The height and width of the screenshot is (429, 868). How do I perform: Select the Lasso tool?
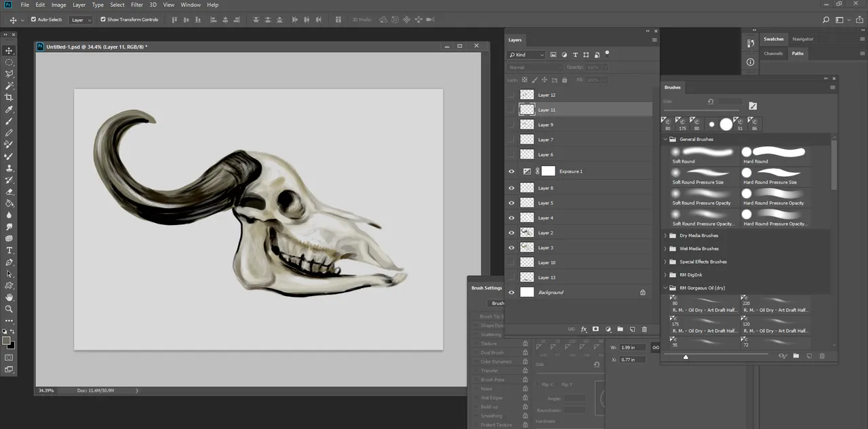pyautogui.click(x=9, y=74)
